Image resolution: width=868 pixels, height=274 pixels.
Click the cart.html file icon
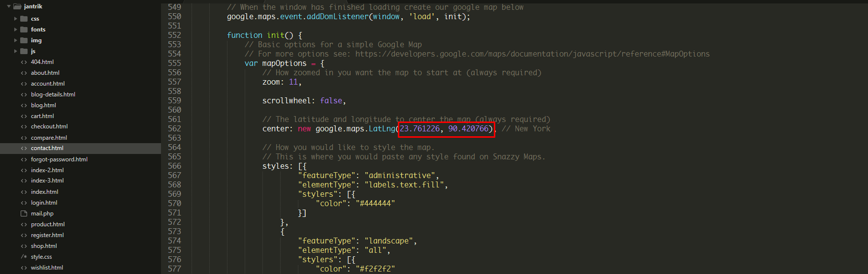click(x=24, y=116)
